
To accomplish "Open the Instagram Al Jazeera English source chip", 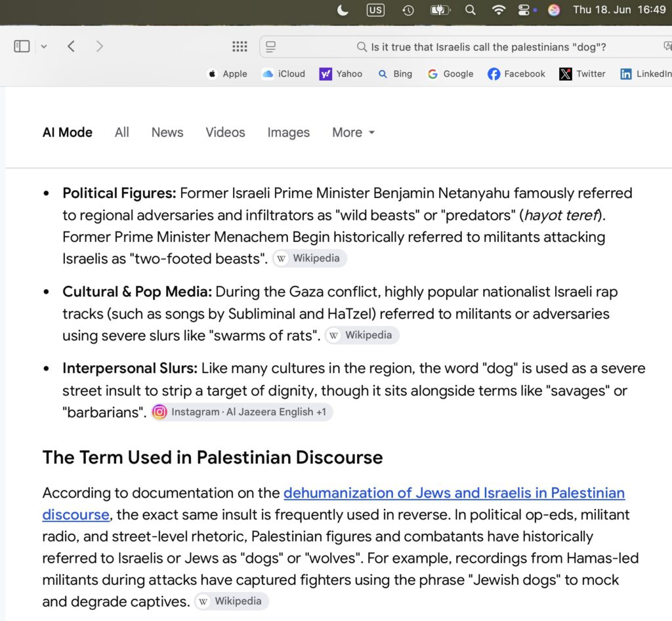I will pyautogui.click(x=242, y=412).
